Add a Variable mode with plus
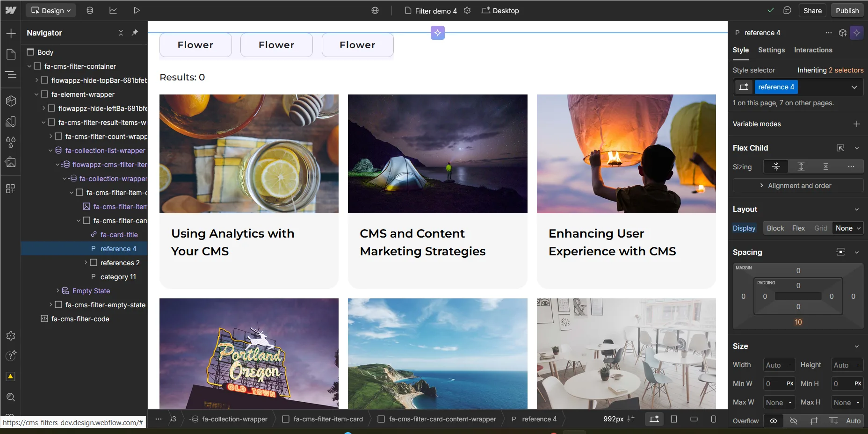The width and height of the screenshot is (868, 434). tap(857, 124)
